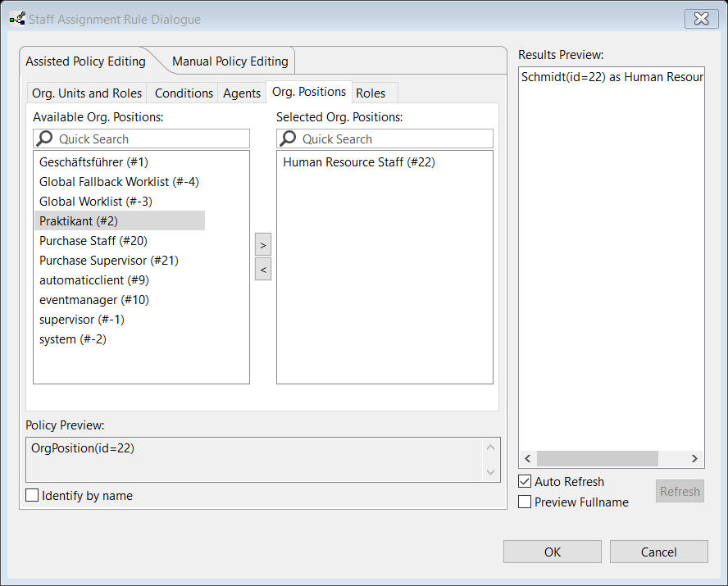Open the Org. Units and Roles tab
This screenshot has width=728, height=586.
tap(87, 93)
